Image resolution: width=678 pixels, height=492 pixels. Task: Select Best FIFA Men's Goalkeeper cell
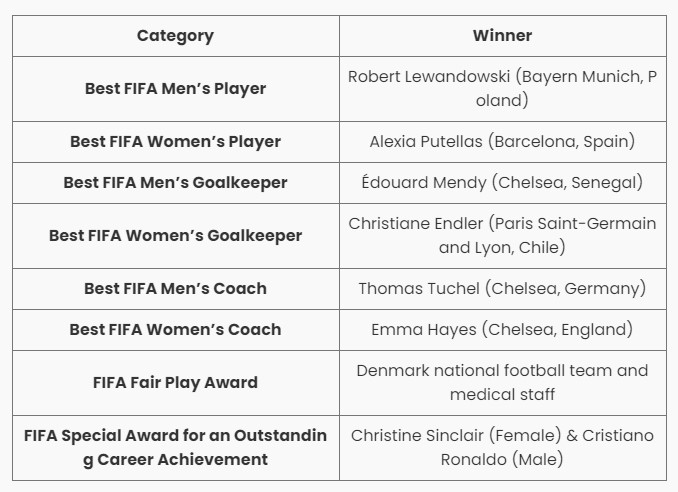176,183
